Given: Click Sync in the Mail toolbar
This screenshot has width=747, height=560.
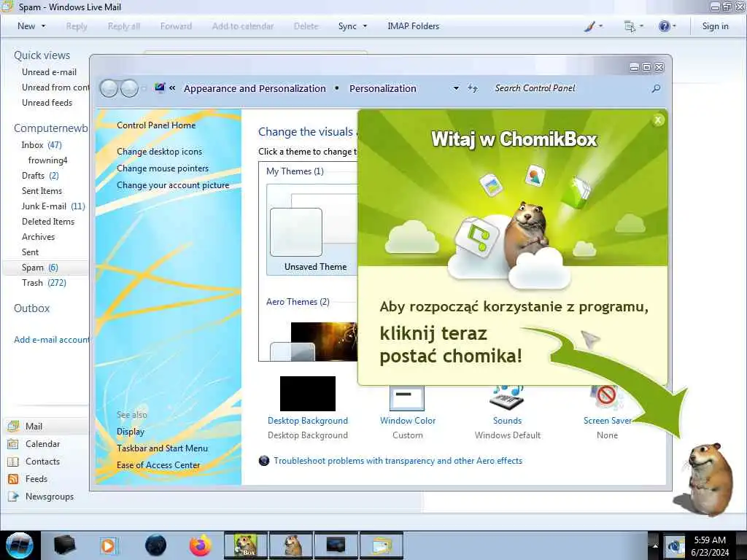Looking at the screenshot, I should (347, 26).
